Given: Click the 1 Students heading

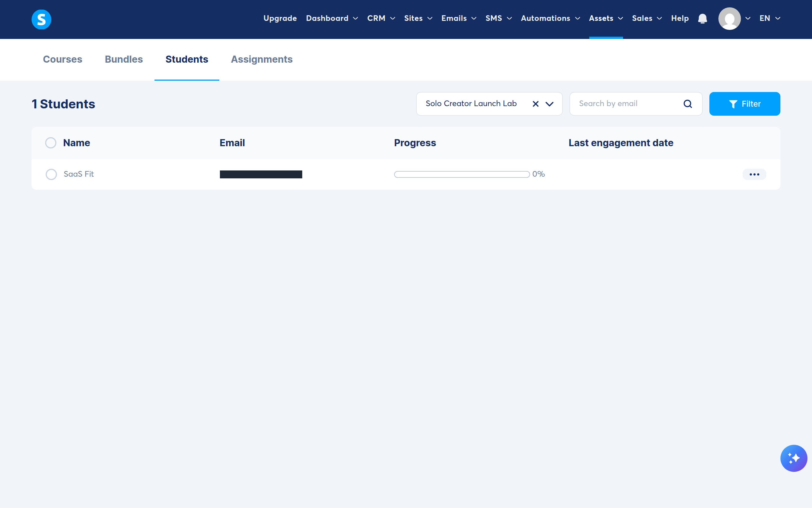Looking at the screenshot, I should 63,104.
